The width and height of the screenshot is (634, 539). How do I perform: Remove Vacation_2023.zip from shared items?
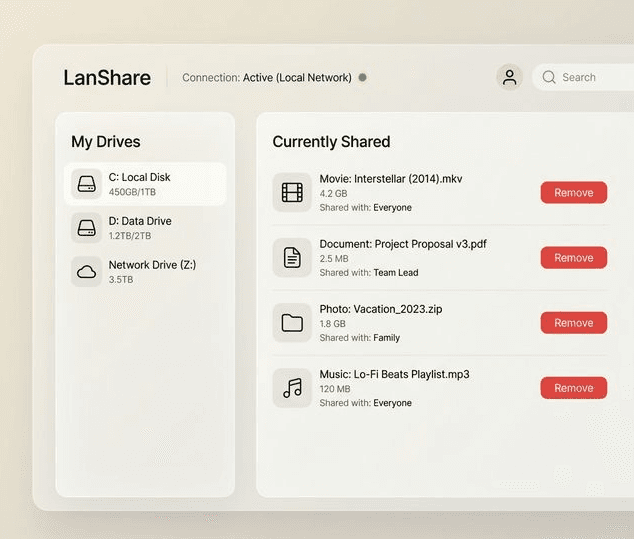[x=573, y=323]
